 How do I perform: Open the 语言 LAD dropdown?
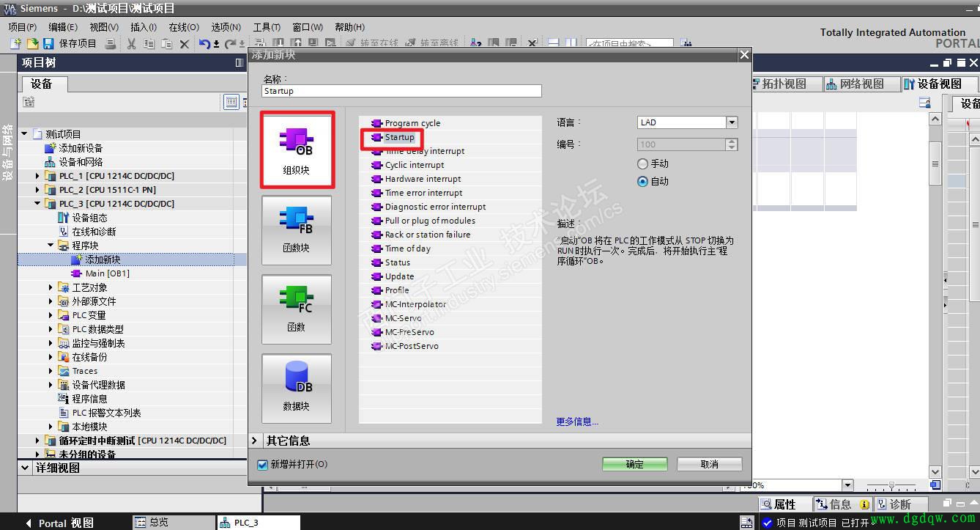coord(730,122)
